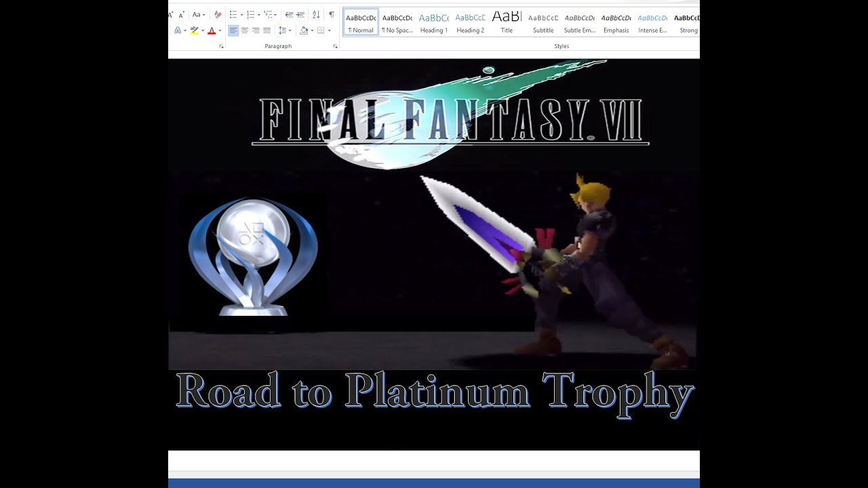This screenshot has width=868, height=488.
Task: Apply Subtitle style
Action: pos(543,22)
